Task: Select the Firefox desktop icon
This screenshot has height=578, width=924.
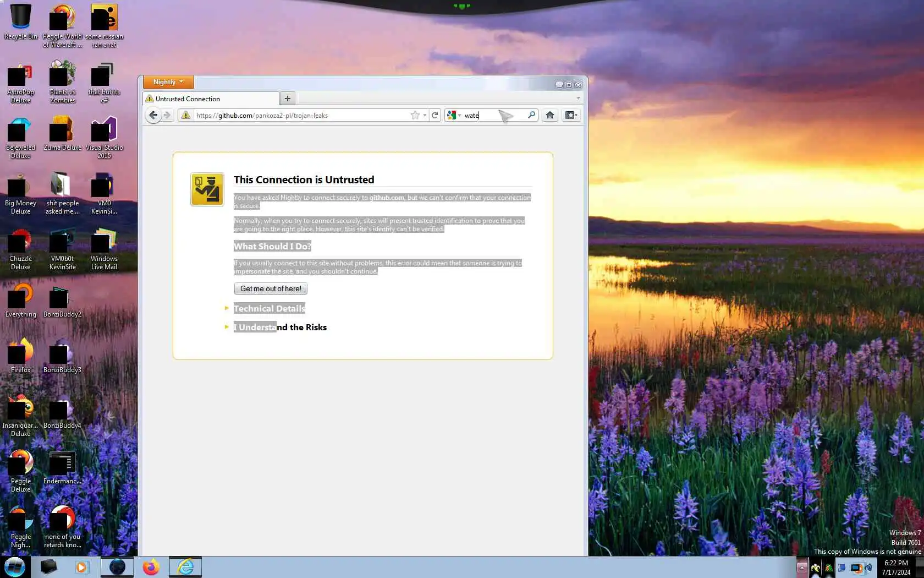Action: pos(20,356)
